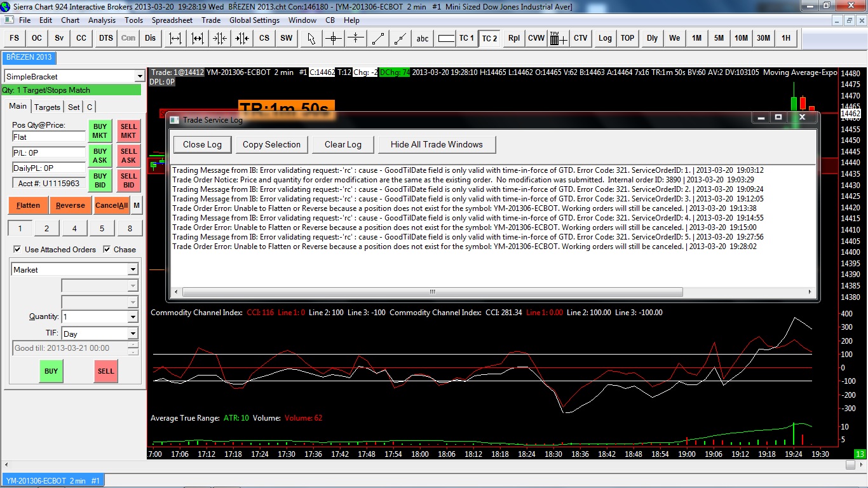The image size is (868, 488).
Task: Click Clear Log in Trade Service Log
Action: [342, 144]
